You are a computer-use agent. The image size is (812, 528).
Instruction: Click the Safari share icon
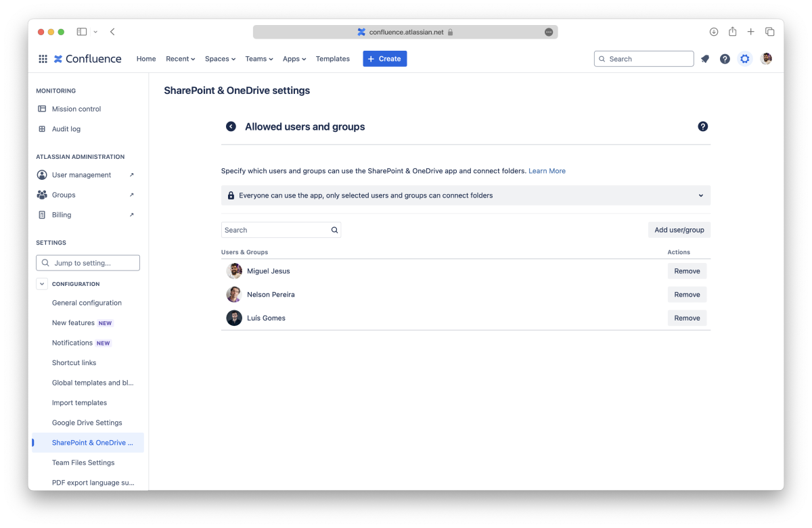tap(732, 32)
